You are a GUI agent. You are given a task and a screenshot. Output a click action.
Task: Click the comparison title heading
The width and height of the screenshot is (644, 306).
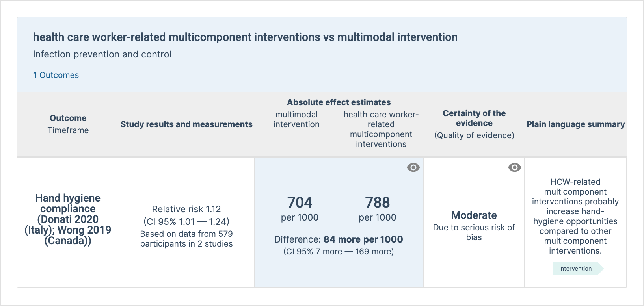coord(245,37)
